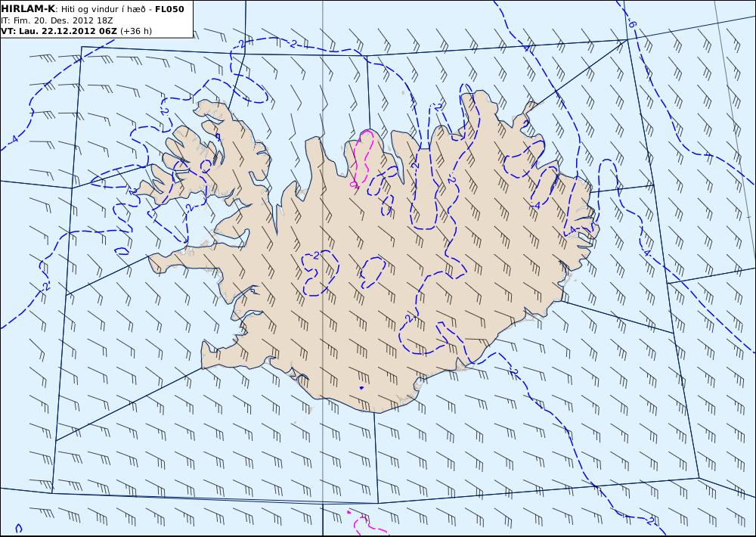Click the HIRLAM-K model name in title box
756x537 pixels.
tap(28, 9)
